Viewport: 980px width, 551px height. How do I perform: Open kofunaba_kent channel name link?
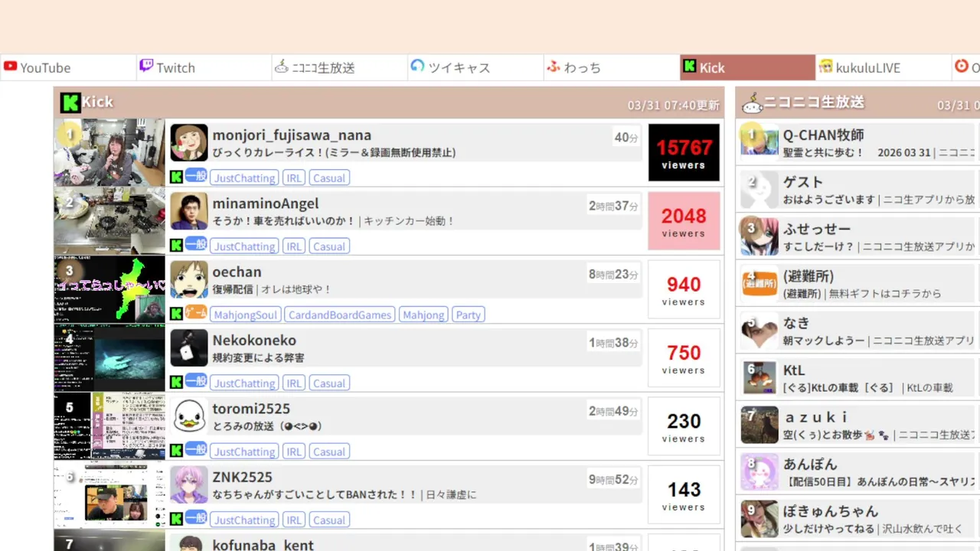[x=263, y=545]
